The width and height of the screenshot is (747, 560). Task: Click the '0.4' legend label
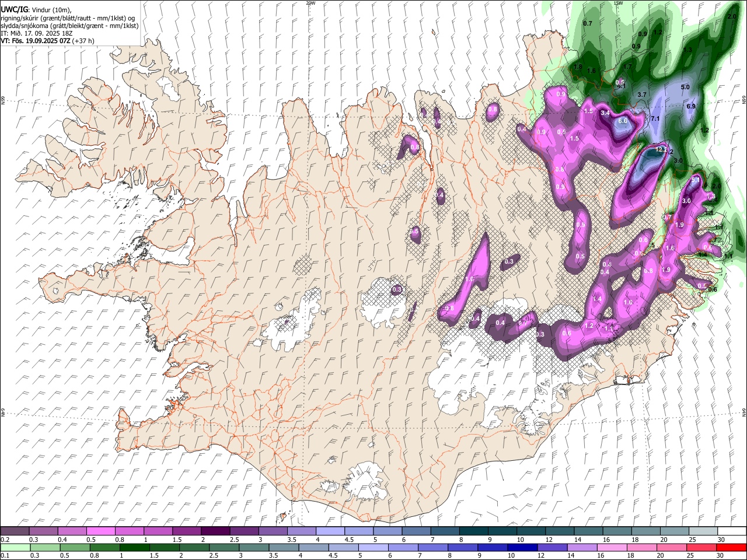63,540
